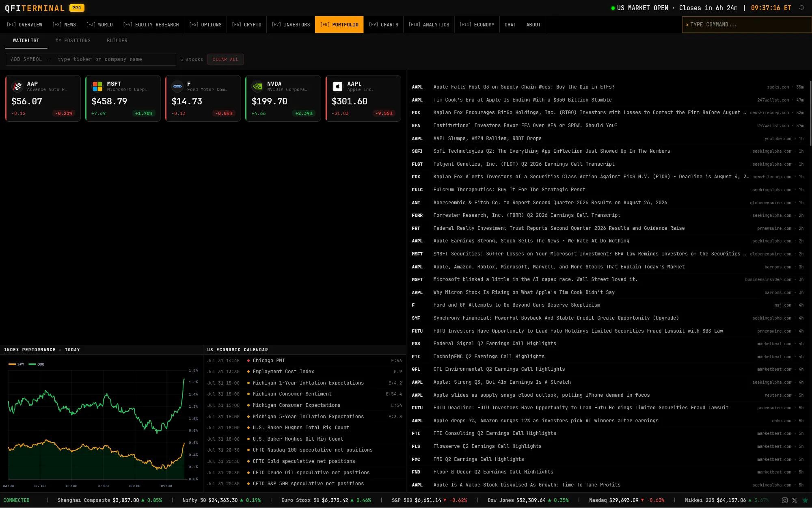Go to the Investors tab

click(291, 25)
